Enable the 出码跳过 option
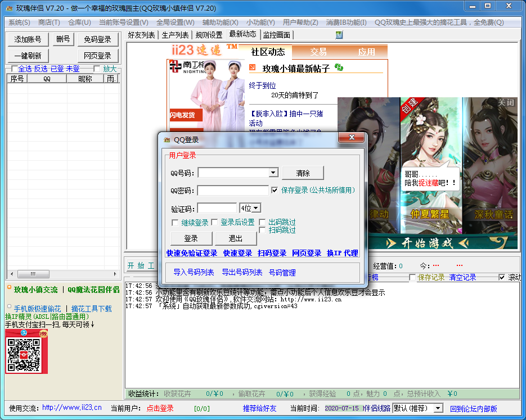 click(x=262, y=222)
